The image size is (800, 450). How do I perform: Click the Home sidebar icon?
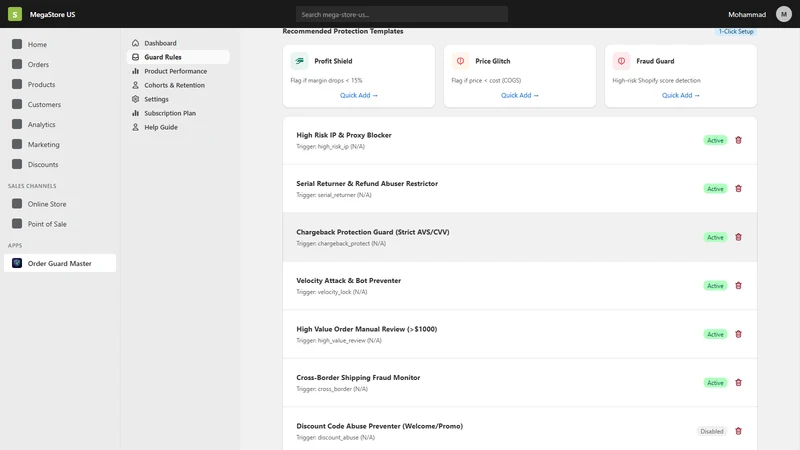[x=17, y=44]
